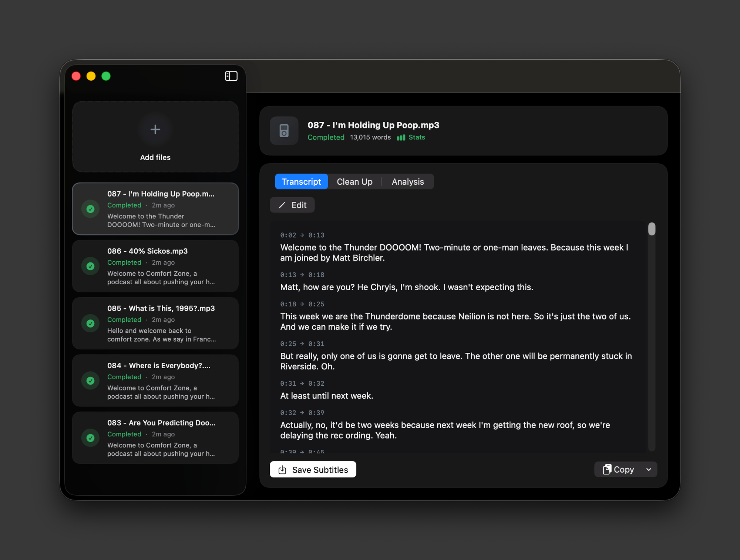Open the Stats link
This screenshot has width=740, height=560.
[x=417, y=137]
